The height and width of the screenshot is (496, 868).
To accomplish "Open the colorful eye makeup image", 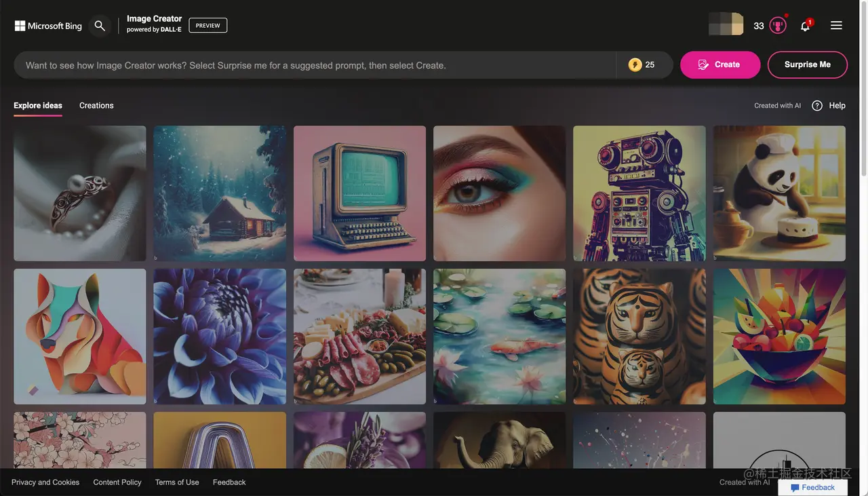I will coord(500,193).
